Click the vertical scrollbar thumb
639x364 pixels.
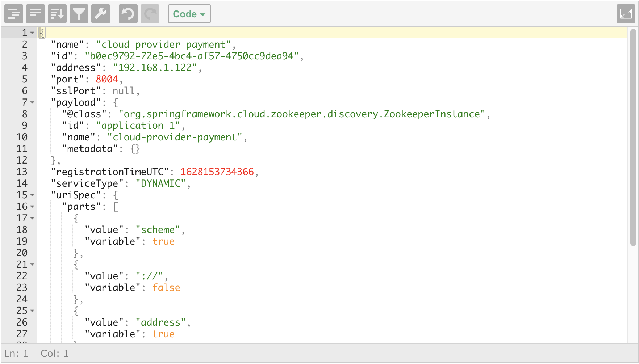pos(633,137)
